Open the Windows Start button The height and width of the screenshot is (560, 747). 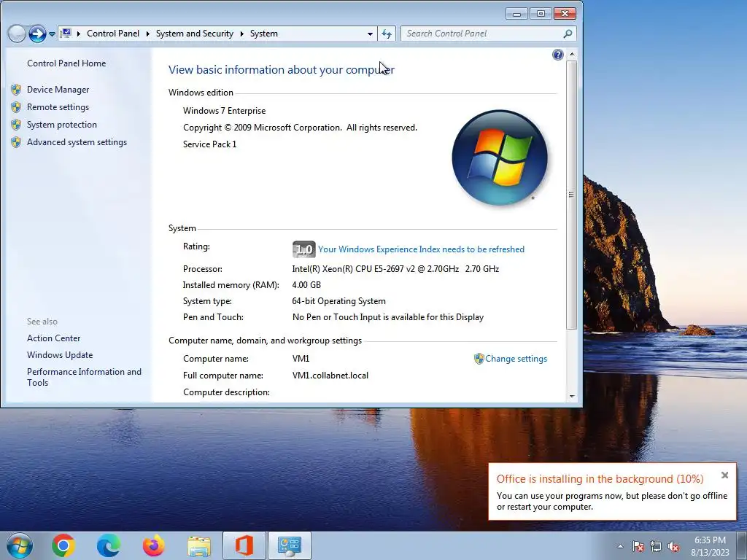click(20, 545)
